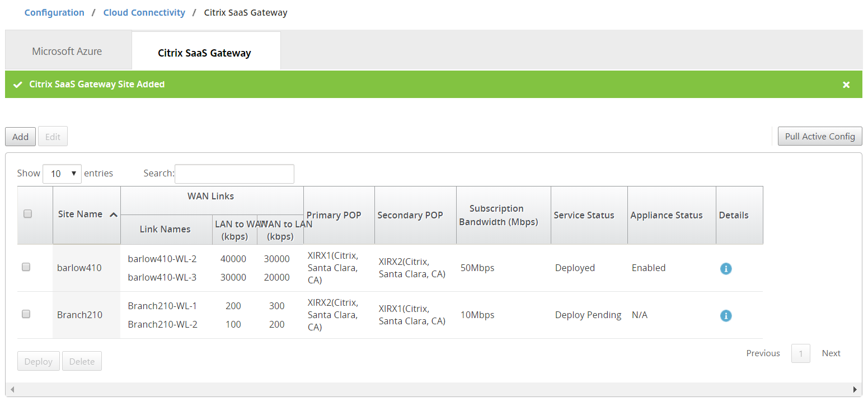Check the Branch210 row checkbox
Viewport: 868px width, 401px height.
pos(26,315)
